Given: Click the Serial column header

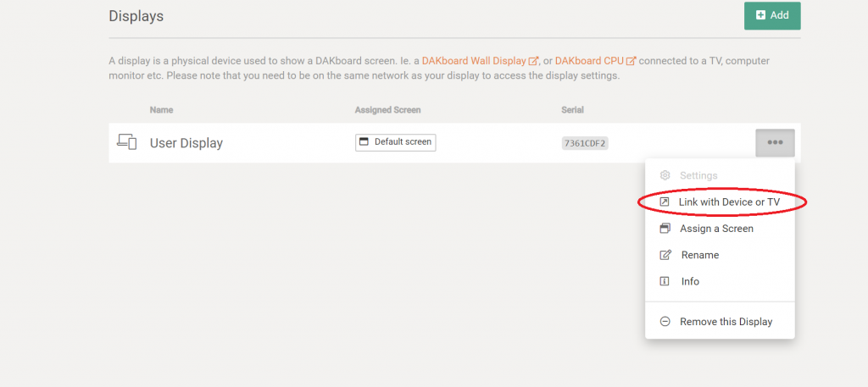Looking at the screenshot, I should click(572, 110).
